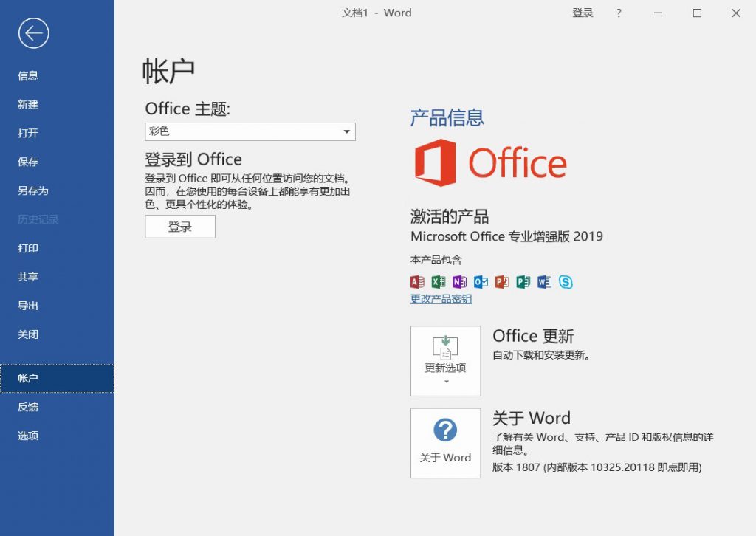Select the 导出 sidebar option

[27, 306]
